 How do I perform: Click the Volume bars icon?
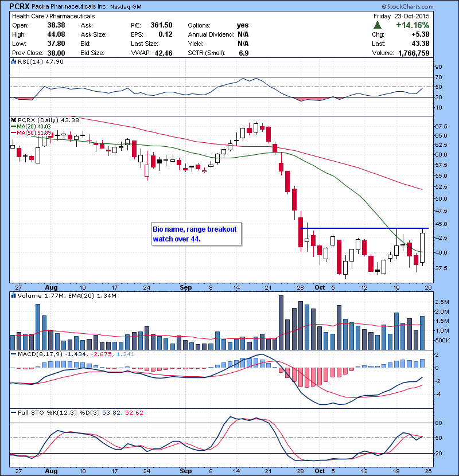(13, 295)
